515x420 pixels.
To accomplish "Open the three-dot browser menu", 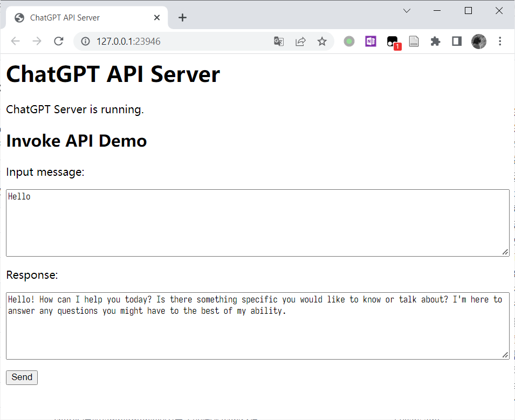I will [x=500, y=41].
